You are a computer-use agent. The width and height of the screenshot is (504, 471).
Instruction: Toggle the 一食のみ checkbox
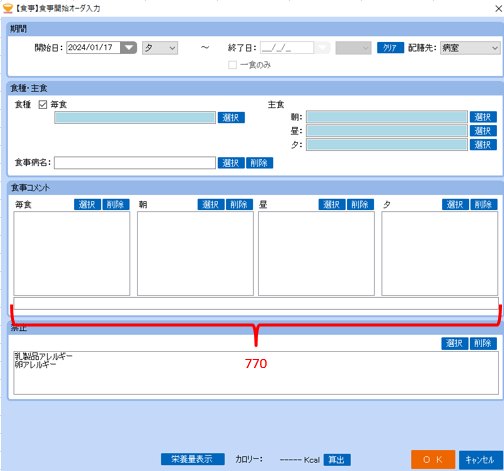coord(232,65)
